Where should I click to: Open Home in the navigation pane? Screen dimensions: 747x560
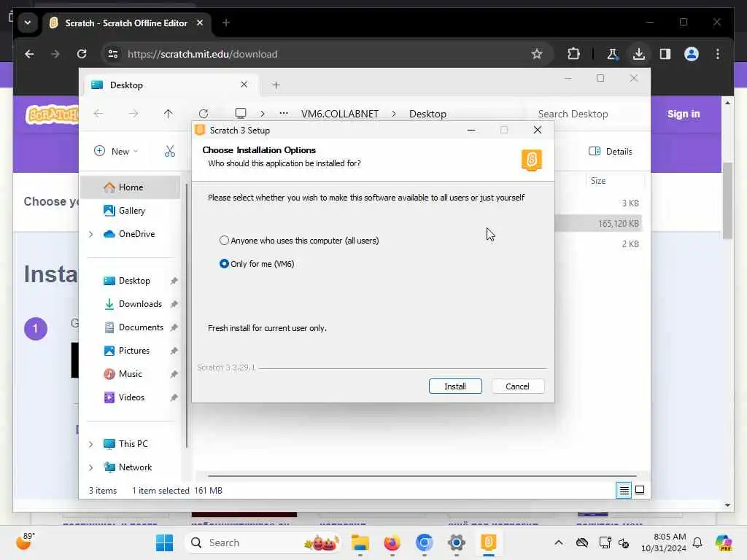pos(131,187)
